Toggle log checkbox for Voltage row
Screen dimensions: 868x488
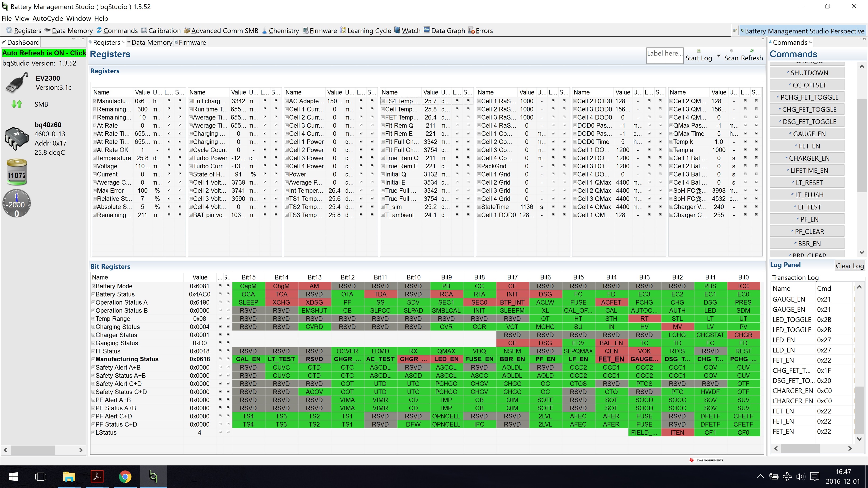tap(169, 166)
